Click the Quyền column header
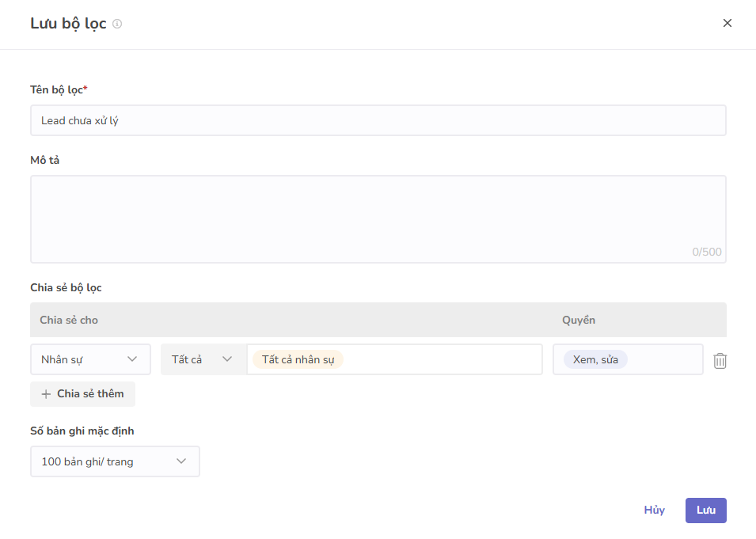The image size is (756, 539). coord(579,320)
